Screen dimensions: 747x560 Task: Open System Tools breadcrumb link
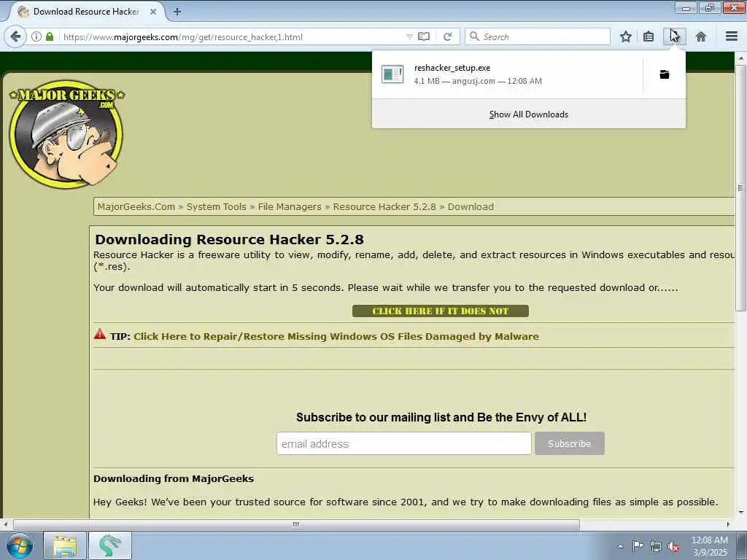216,206
